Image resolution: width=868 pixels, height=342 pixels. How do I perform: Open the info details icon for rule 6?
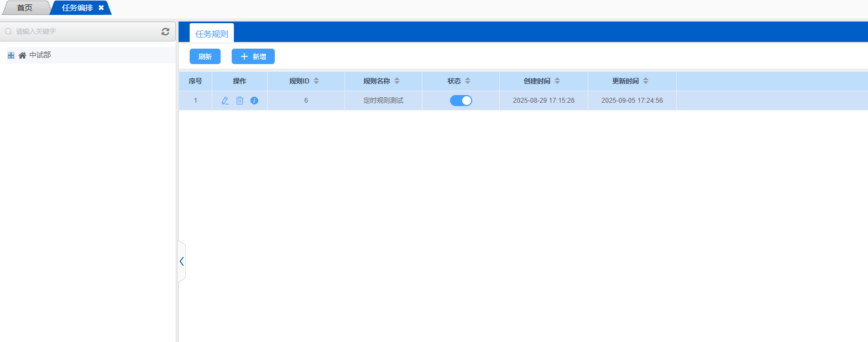254,101
